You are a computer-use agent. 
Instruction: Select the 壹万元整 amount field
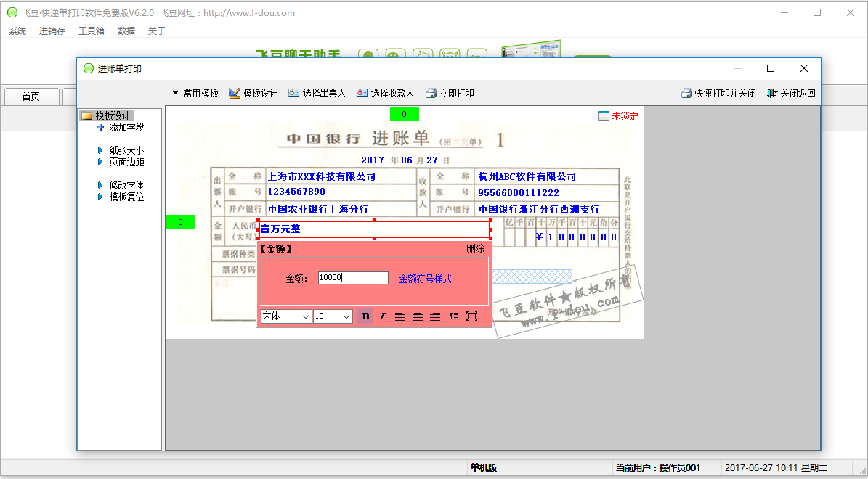pyautogui.click(x=375, y=229)
